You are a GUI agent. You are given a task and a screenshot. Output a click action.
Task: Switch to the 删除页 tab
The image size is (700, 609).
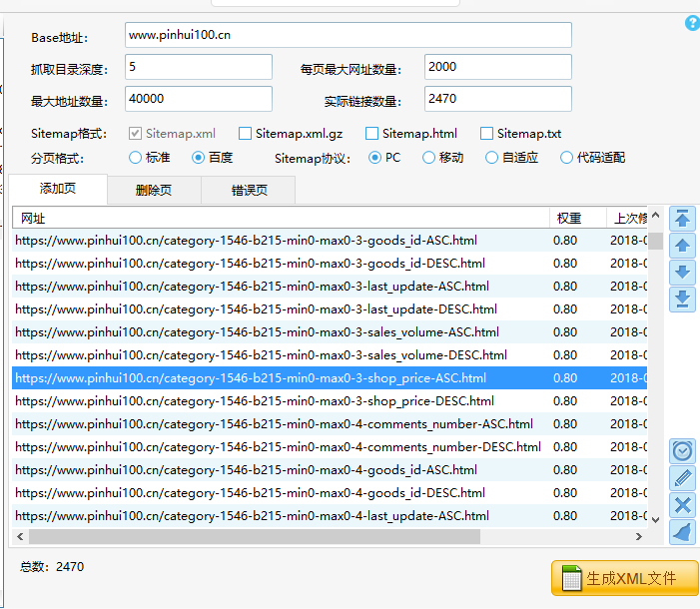(153, 190)
